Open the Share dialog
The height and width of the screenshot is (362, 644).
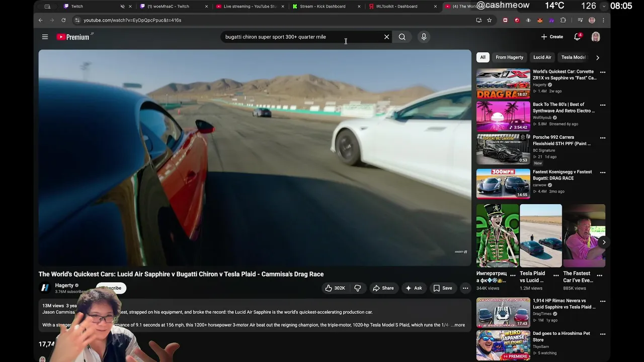tap(383, 288)
